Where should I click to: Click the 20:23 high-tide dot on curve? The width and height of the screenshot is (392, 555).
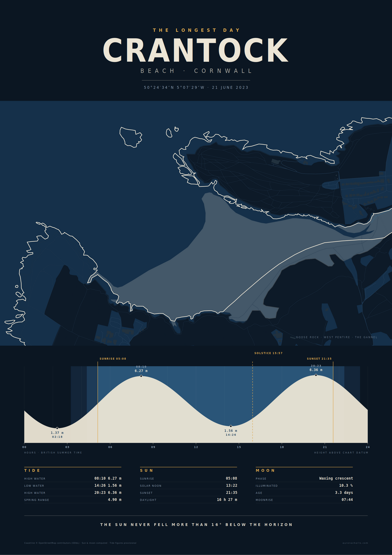[316, 375]
